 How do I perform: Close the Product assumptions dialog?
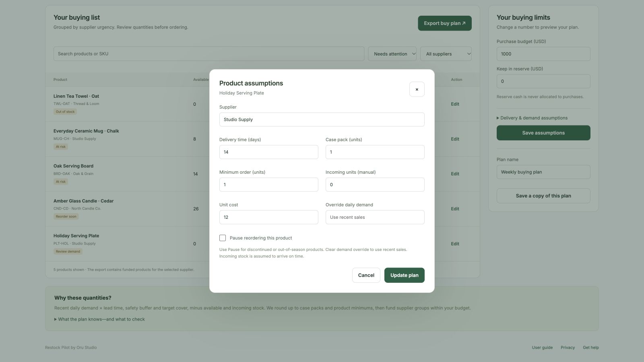click(x=417, y=89)
